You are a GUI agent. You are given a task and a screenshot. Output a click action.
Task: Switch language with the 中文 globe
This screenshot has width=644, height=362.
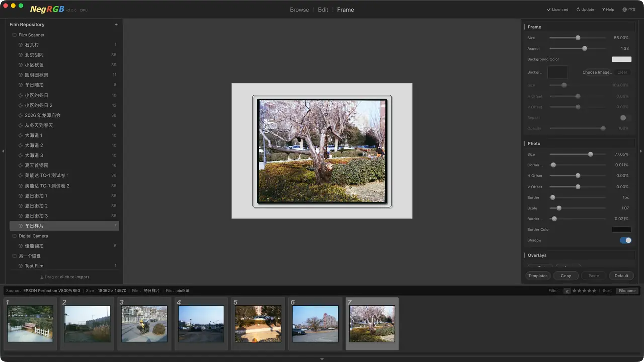click(x=629, y=10)
